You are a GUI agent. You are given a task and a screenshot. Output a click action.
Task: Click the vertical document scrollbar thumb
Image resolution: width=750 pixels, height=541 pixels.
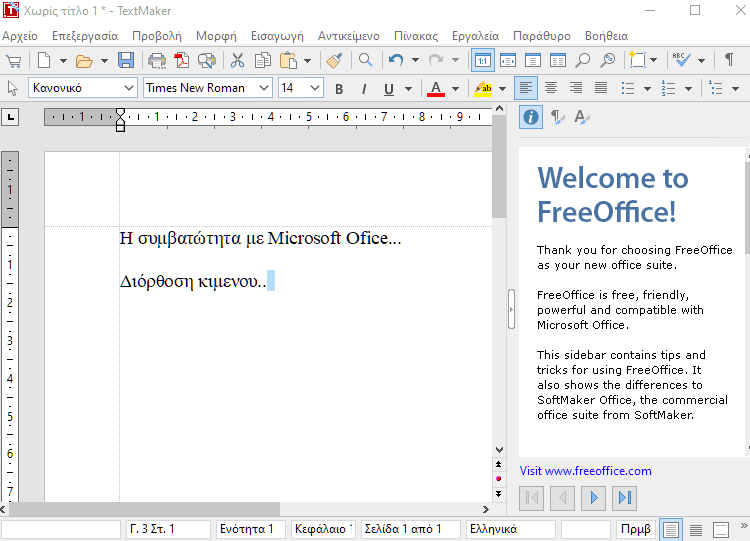point(499,166)
